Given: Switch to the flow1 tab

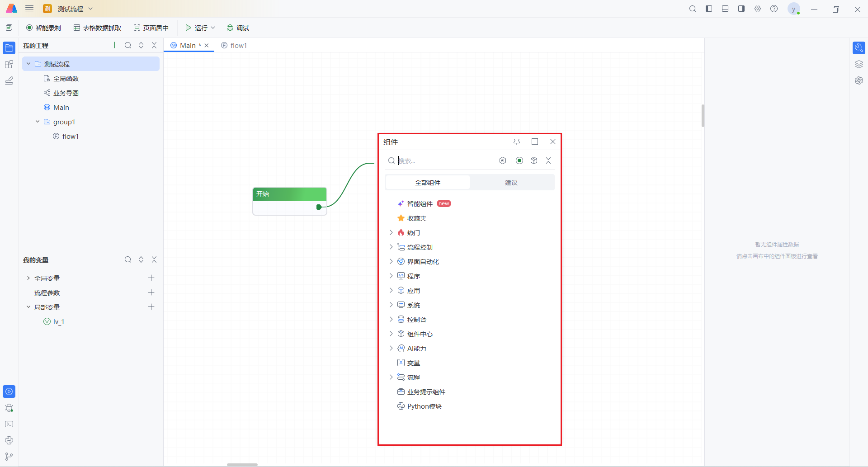Looking at the screenshot, I should point(234,46).
